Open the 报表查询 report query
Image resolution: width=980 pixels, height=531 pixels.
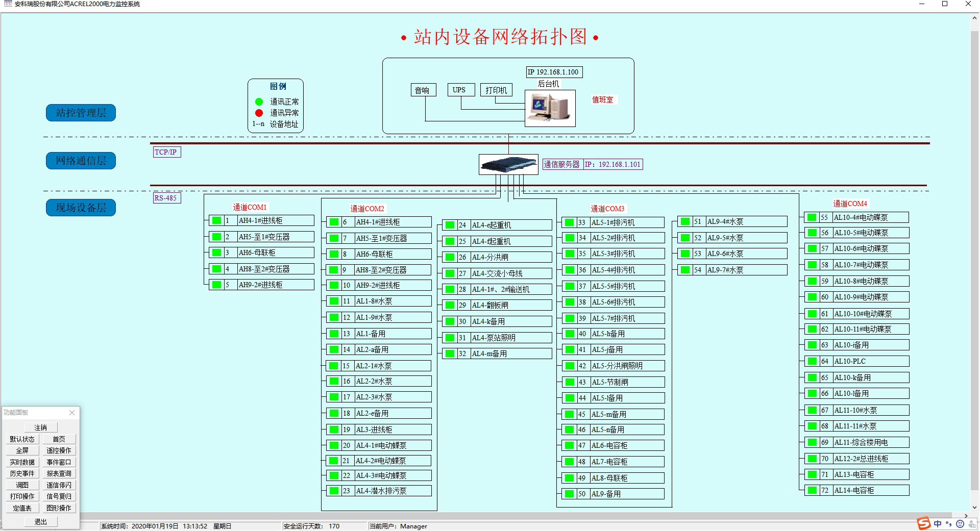click(59, 473)
